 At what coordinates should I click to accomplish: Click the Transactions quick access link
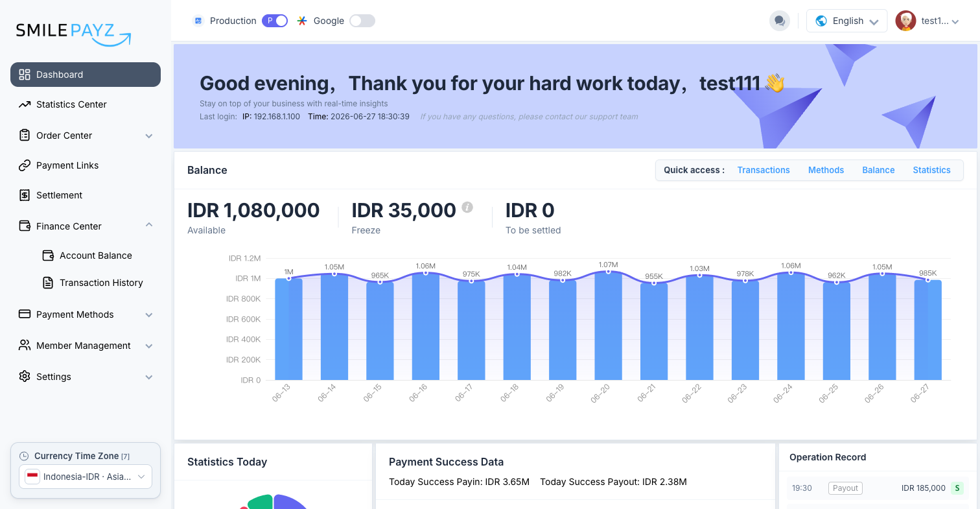click(764, 170)
